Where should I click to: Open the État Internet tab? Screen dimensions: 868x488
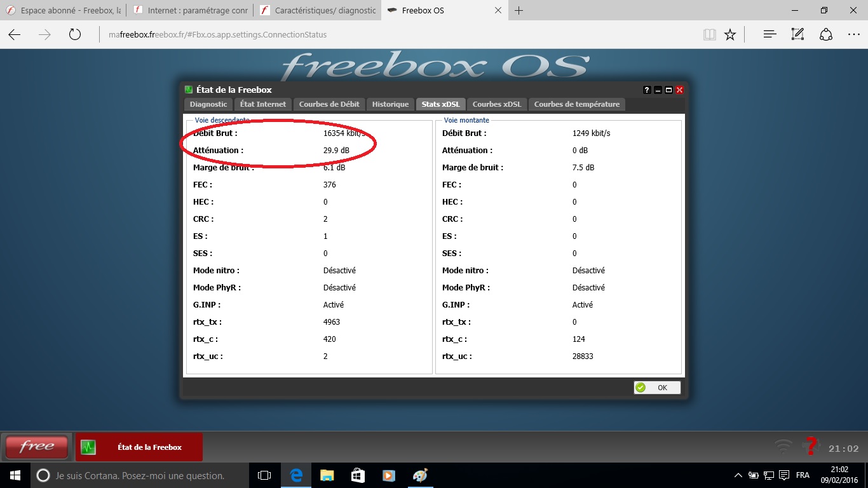point(263,104)
